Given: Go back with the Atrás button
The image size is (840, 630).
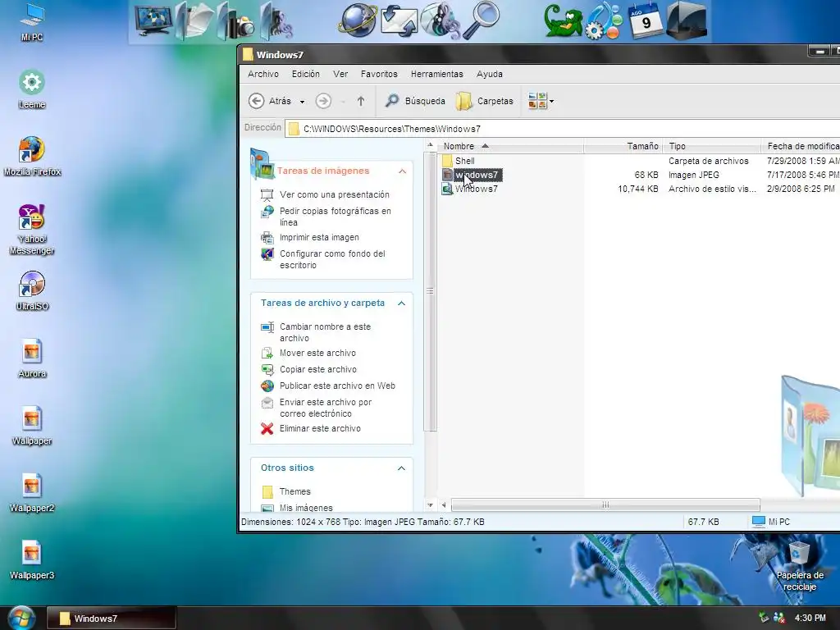Looking at the screenshot, I should coord(270,101).
